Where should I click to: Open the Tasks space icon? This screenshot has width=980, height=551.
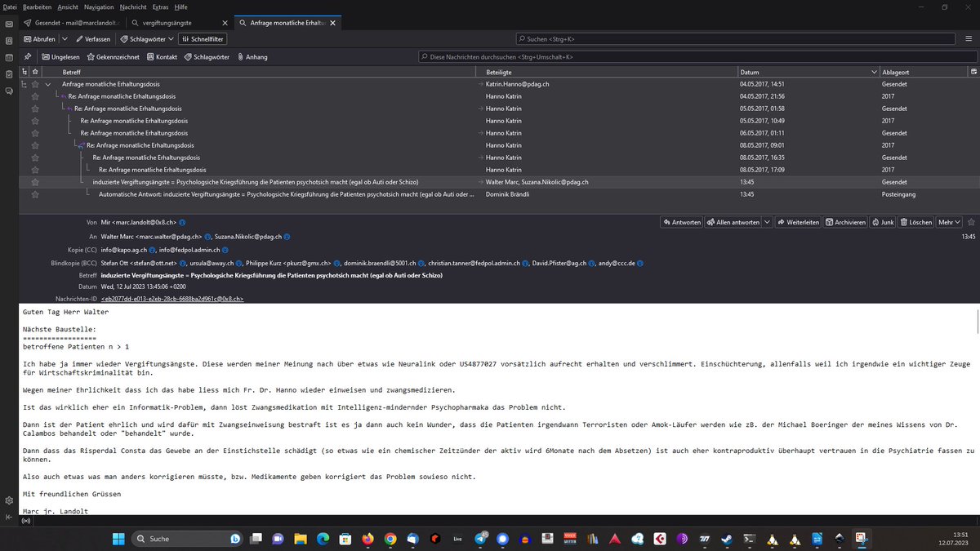pyautogui.click(x=8, y=73)
